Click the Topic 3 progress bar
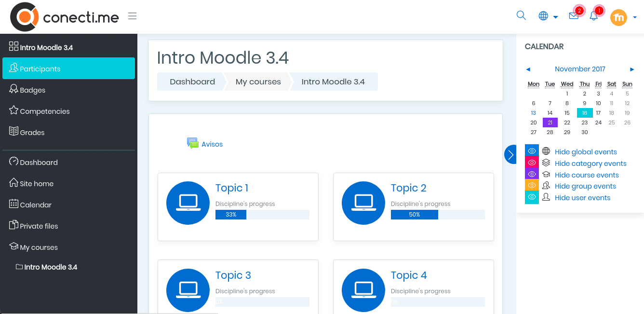 pos(262,302)
